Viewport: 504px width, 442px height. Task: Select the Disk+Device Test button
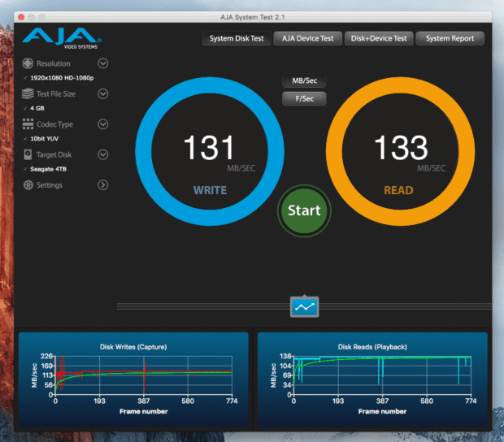click(379, 38)
